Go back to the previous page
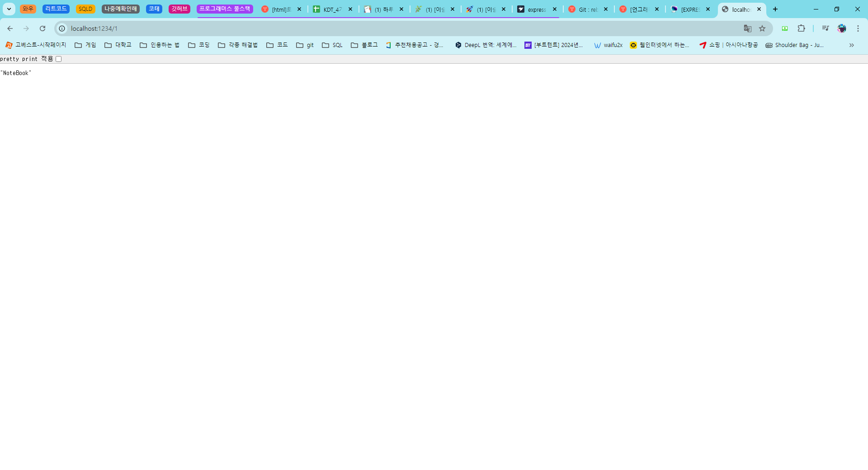This screenshot has width=868, height=470. [x=10, y=28]
